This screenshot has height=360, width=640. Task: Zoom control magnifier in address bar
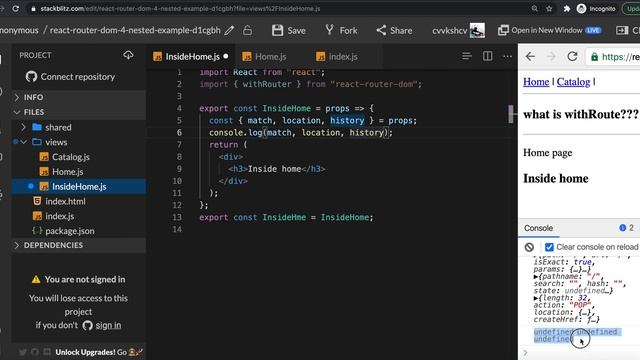[534, 9]
